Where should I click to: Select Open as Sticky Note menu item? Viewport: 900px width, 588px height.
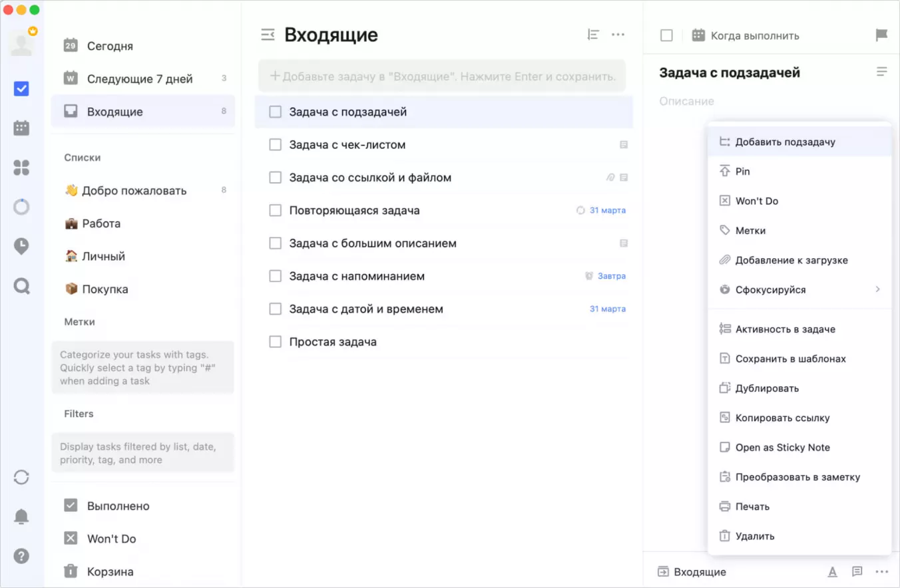click(x=799, y=448)
